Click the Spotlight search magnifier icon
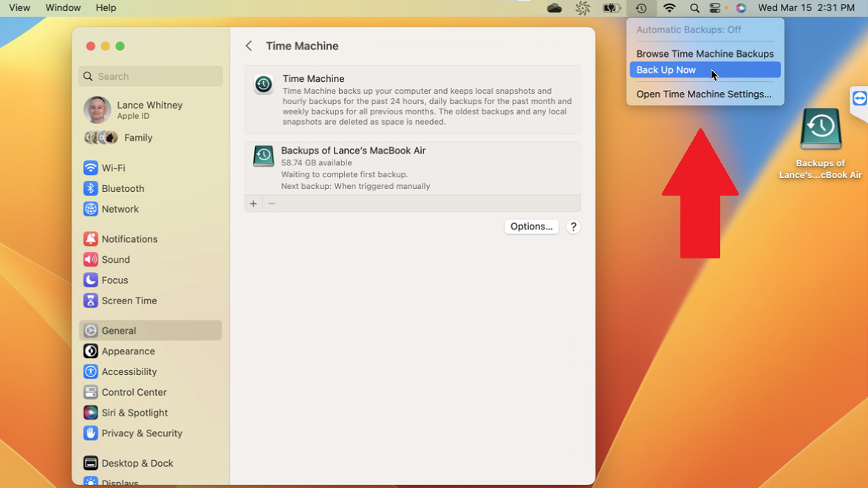 coord(694,8)
